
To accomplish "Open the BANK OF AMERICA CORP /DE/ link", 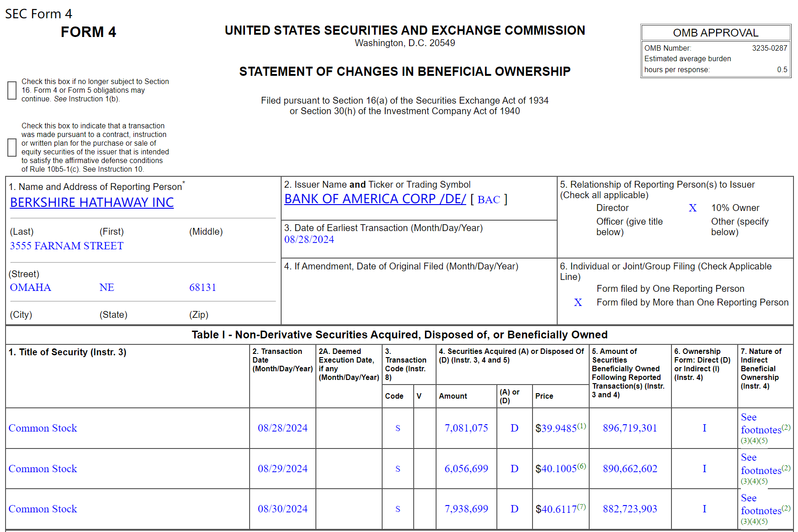I will click(375, 199).
